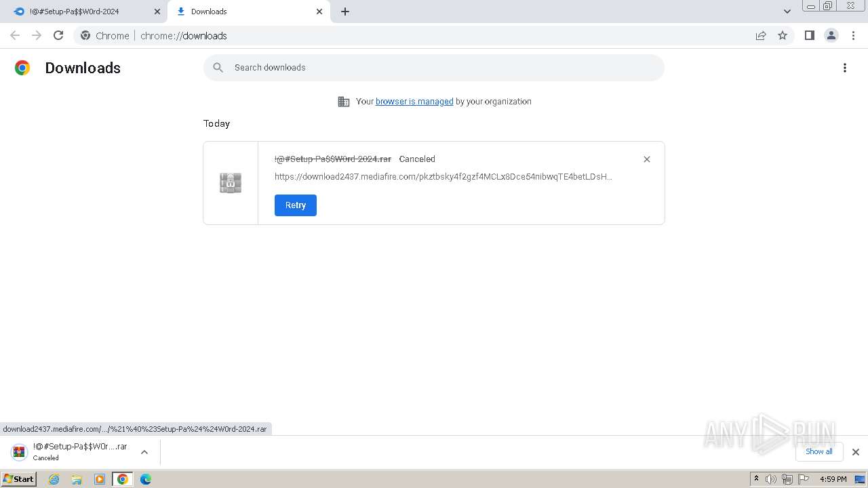Open the tab search dropdown arrow
Image resolution: width=868 pixels, height=488 pixels.
pos(787,12)
